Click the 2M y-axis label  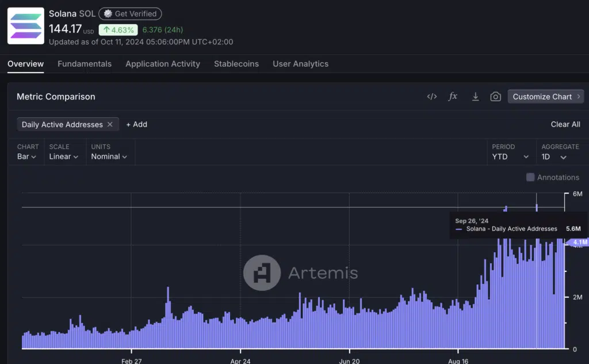pyautogui.click(x=577, y=297)
